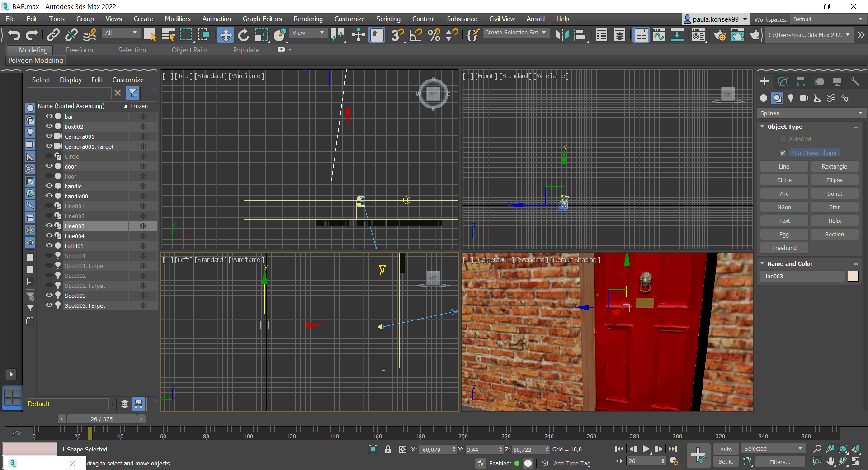Click Zoom magnifier navigation icon
This screenshot has height=470, width=868.
click(x=817, y=449)
